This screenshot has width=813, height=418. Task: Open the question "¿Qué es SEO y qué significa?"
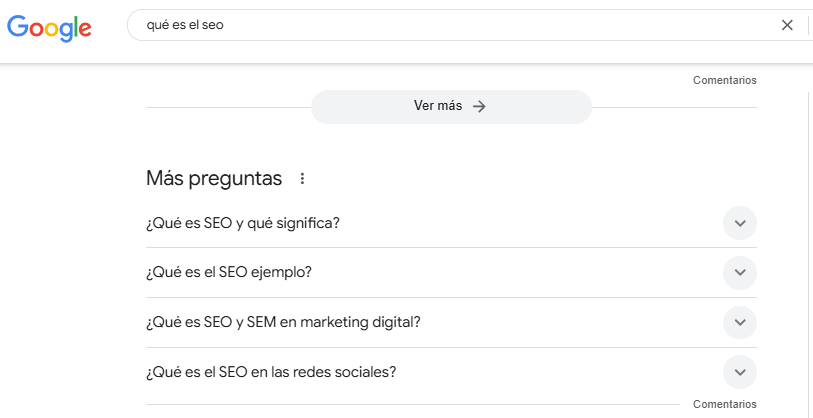point(243,223)
